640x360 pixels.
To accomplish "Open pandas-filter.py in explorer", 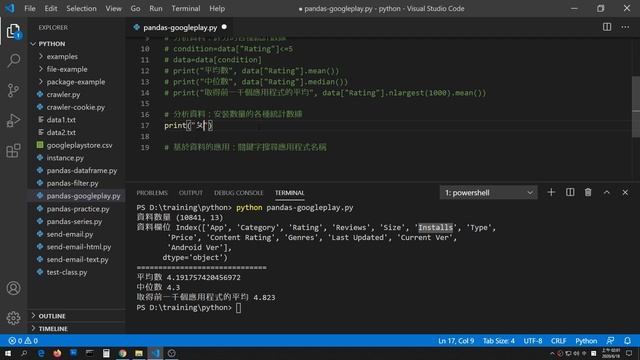I will 72,183.
